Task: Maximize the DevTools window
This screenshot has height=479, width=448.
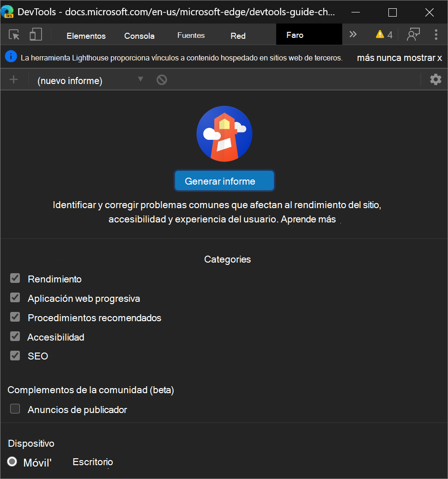Action: coord(392,12)
